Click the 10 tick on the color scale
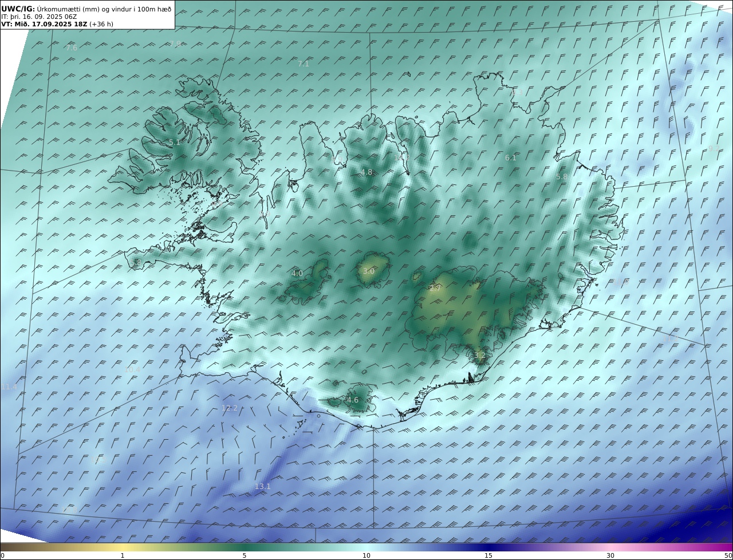The width and height of the screenshot is (733, 560). tap(366, 555)
